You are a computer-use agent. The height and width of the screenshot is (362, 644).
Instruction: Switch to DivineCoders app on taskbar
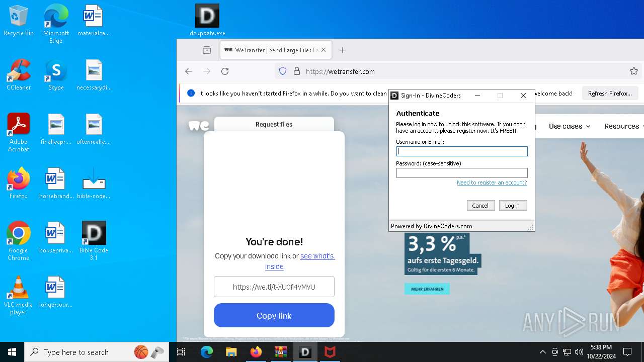(x=305, y=352)
